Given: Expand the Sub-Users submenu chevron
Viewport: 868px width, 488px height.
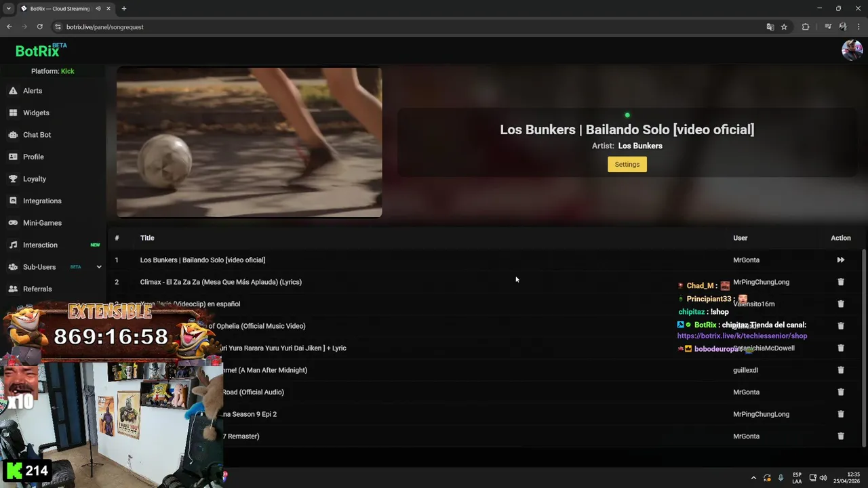Looking at the screenshot, I should click(x=98, y=267).
